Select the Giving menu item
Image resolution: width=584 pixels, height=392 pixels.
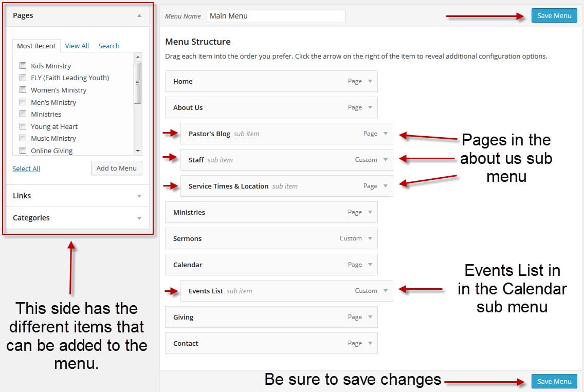pos(271,317)
